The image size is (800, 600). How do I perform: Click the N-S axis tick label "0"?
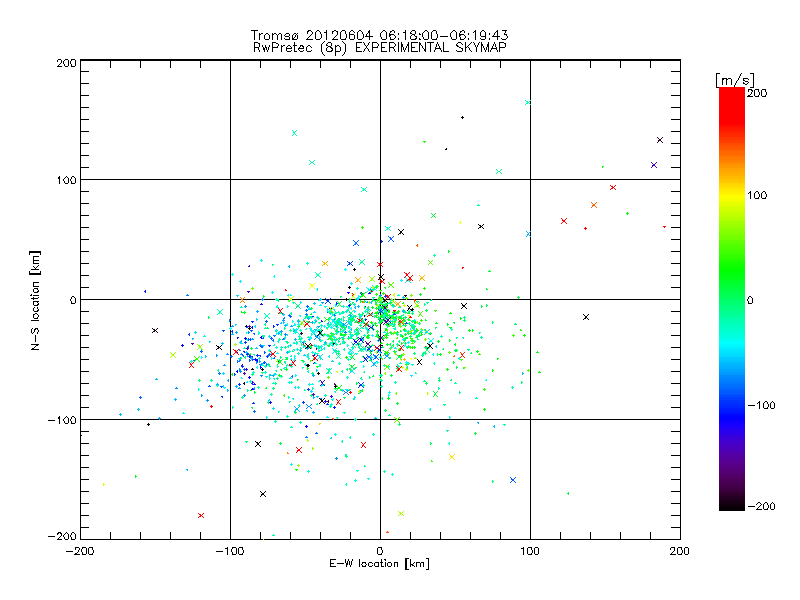click(73, 300)
